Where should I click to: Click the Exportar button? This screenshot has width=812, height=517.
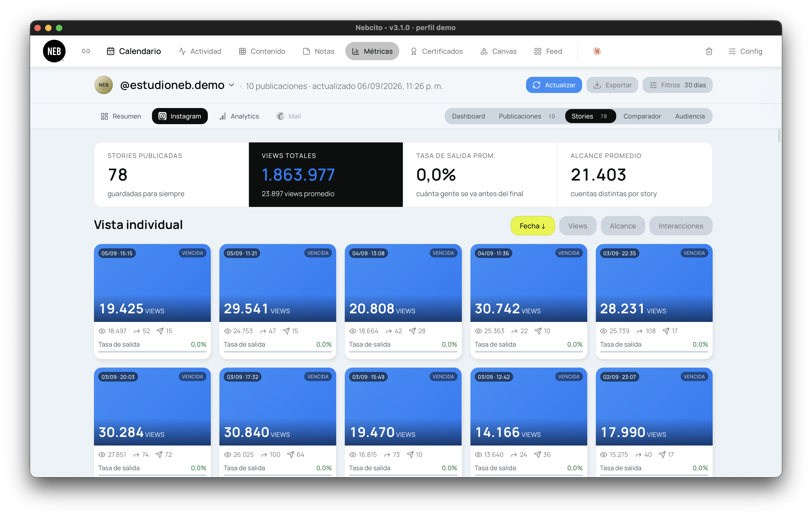[x=612, y=85]
